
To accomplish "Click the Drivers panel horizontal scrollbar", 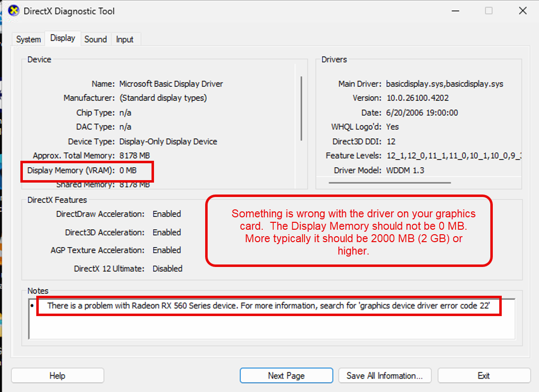I will tap(389, 183).
